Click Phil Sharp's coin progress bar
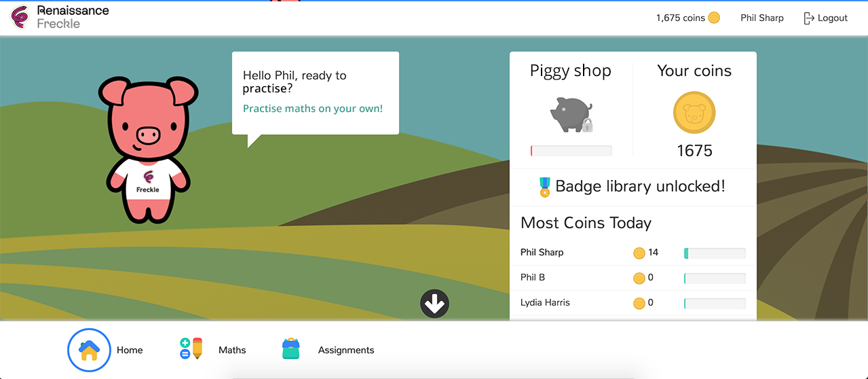Viewport: 868px width, 379px height. (x=715, y=253)
